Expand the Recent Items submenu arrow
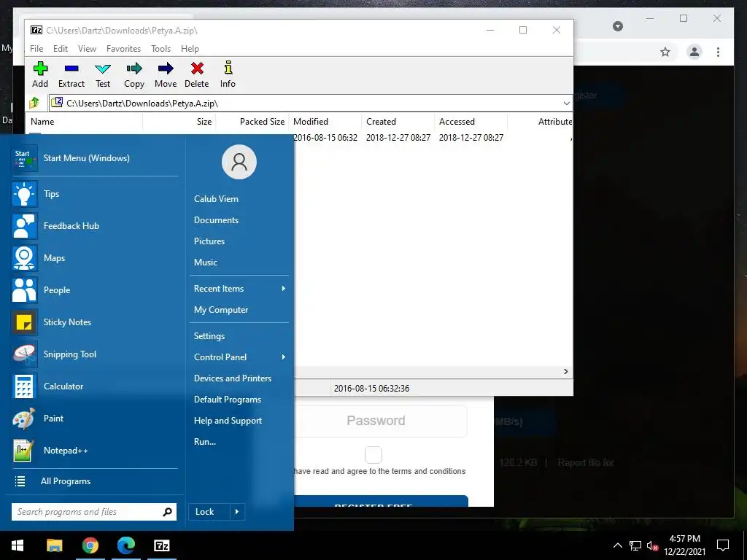 pyautogui.click(x=284, y=289)
